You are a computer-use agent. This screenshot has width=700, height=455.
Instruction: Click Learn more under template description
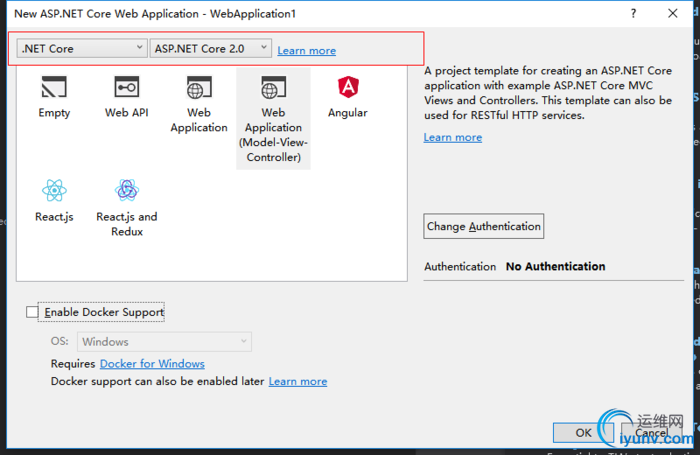(453, 137)
